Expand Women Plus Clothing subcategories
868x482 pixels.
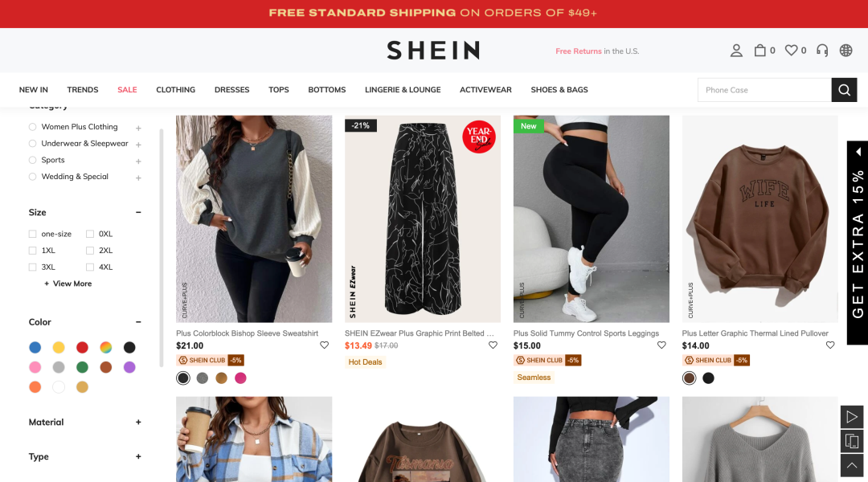coord(138,128)
